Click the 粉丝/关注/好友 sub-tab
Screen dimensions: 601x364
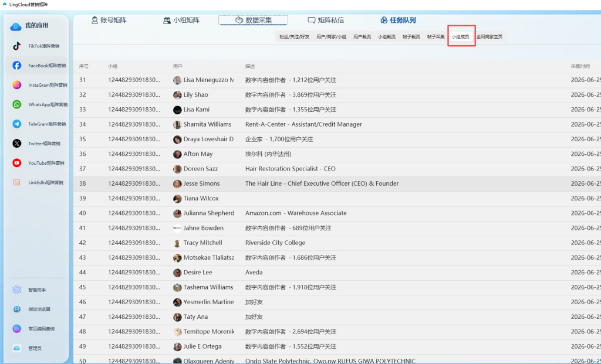point(295,37)
